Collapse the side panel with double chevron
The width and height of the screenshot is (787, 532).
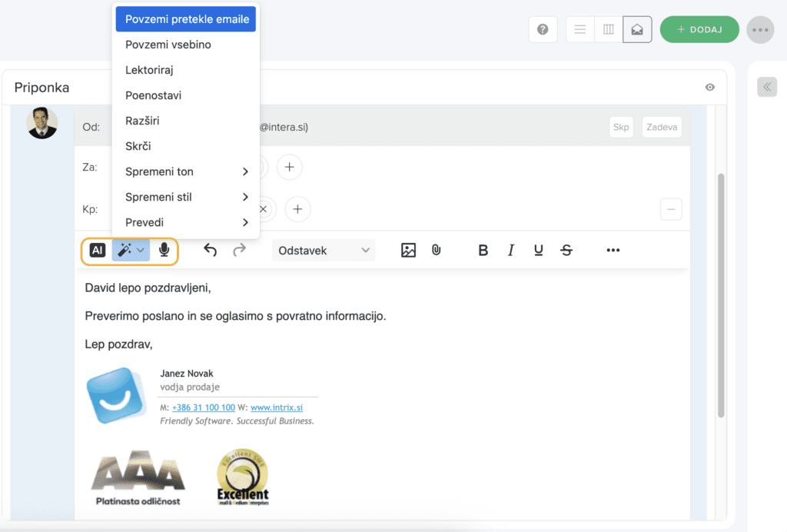tap(767, 87)
